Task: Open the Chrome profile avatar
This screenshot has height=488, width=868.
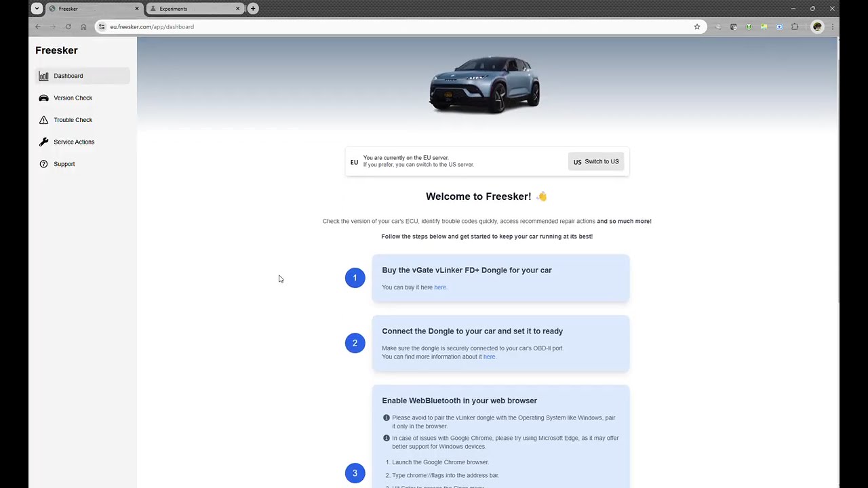Action: pos(817,26)
